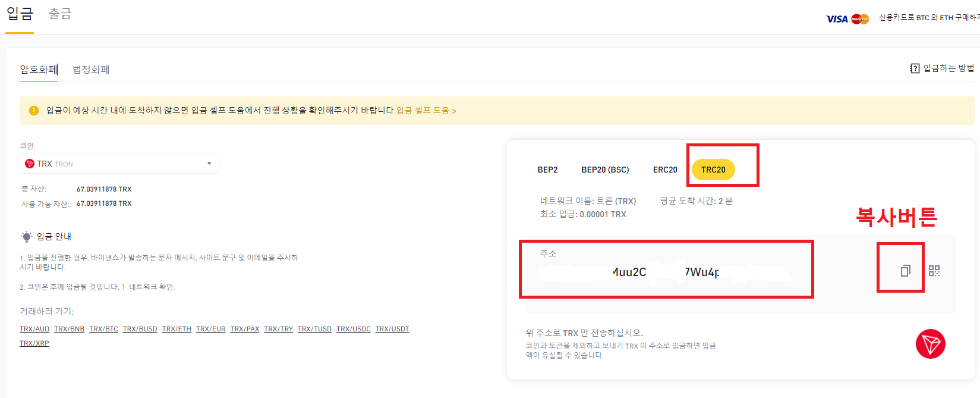This screenshot has width=980, height=398.
Task: Select the 암호화폐 tab
Action: click(39, 70)
